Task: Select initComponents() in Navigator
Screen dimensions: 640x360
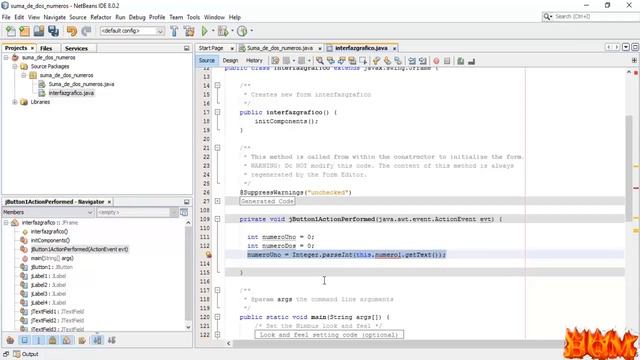Action: coord(50,240)
